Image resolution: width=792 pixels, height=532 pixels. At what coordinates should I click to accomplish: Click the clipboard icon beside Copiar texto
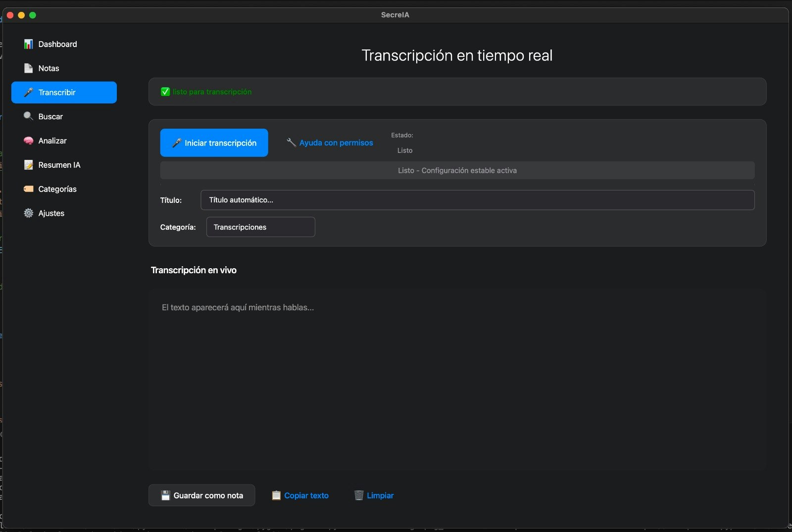[x=276, y=495]
